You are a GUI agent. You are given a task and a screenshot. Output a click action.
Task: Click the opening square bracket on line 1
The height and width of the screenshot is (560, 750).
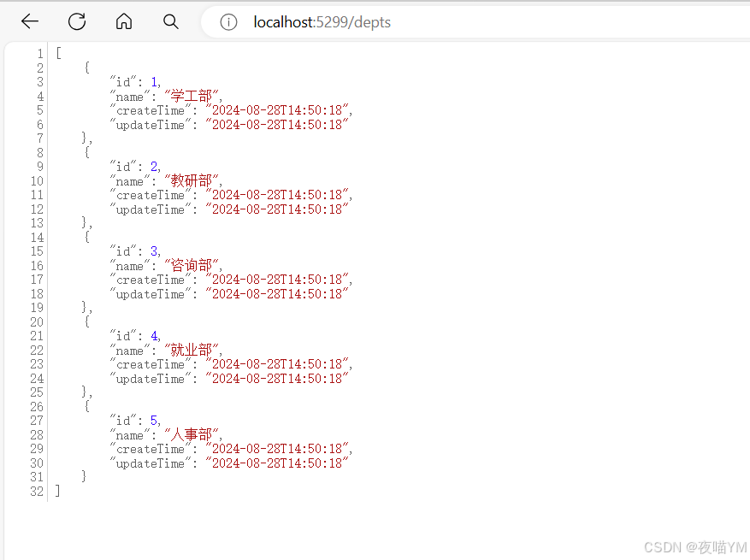pyautogui.click(x=58, y=53)
